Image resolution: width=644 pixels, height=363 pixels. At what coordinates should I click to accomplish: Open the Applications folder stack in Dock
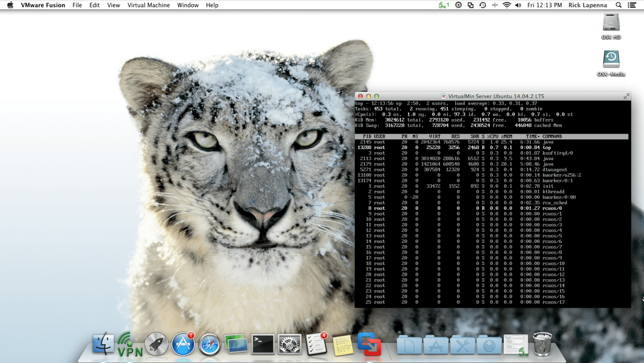tap(436, 345)
